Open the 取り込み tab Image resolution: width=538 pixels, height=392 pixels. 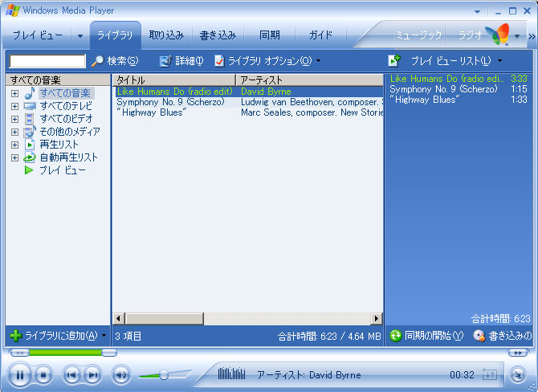[166, 35]
